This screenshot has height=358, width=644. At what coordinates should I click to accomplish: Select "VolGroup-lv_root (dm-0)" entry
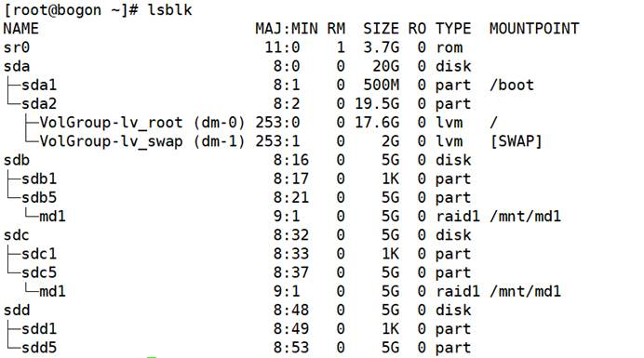(x=142, y=123)
